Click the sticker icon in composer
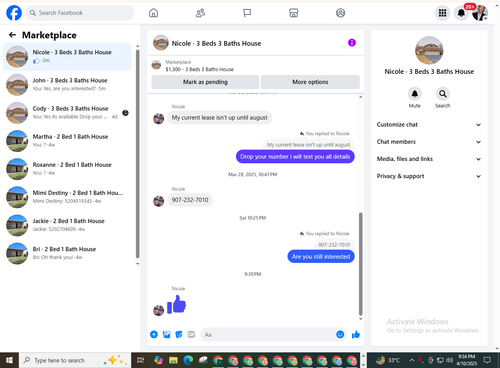The width and height of the screenshot is (500, 368). pyautogui.click(x=179, y=334)
